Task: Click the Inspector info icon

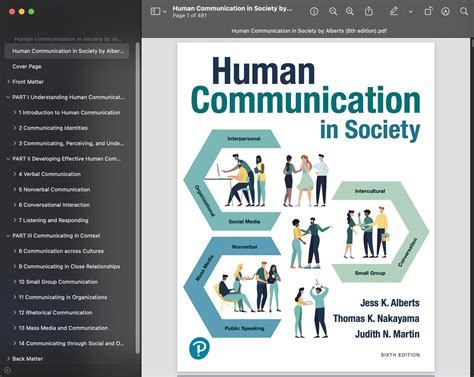Action: coord(314,12)
